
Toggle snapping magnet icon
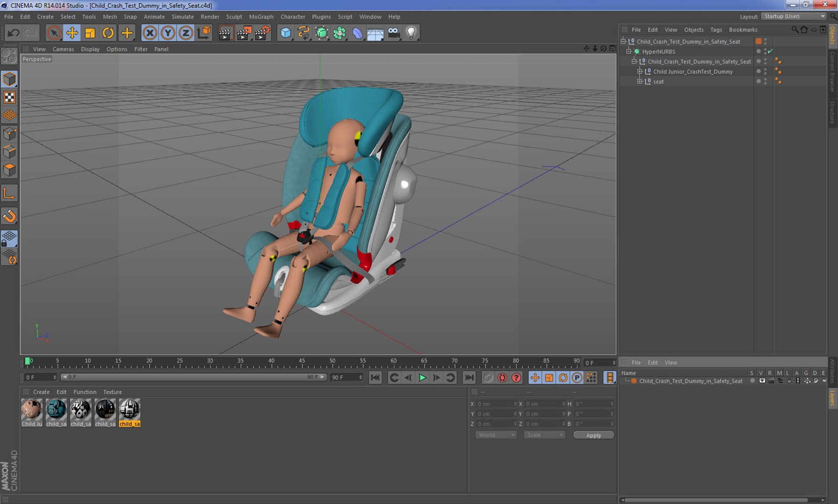pyautogui.click(x=9, y=216)
